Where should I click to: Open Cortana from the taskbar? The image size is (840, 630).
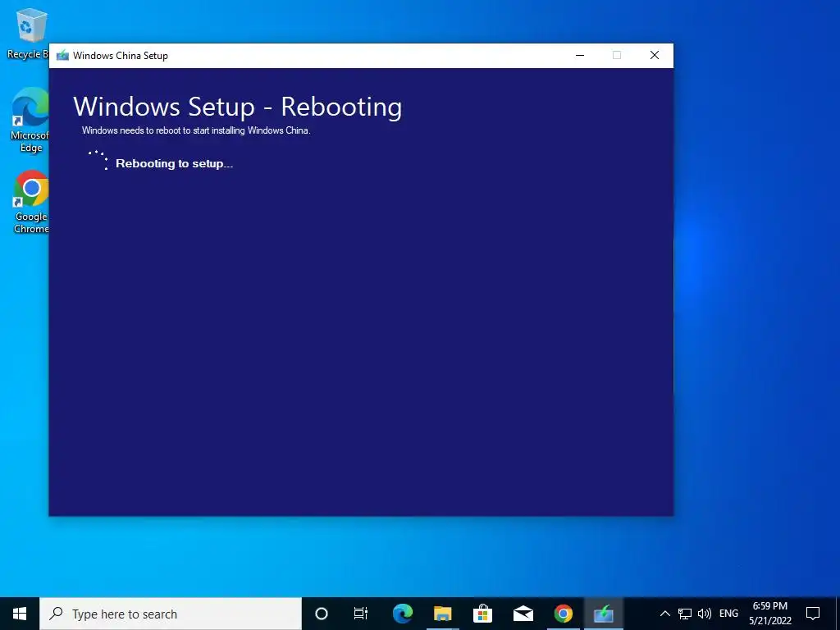click(322, 614)
